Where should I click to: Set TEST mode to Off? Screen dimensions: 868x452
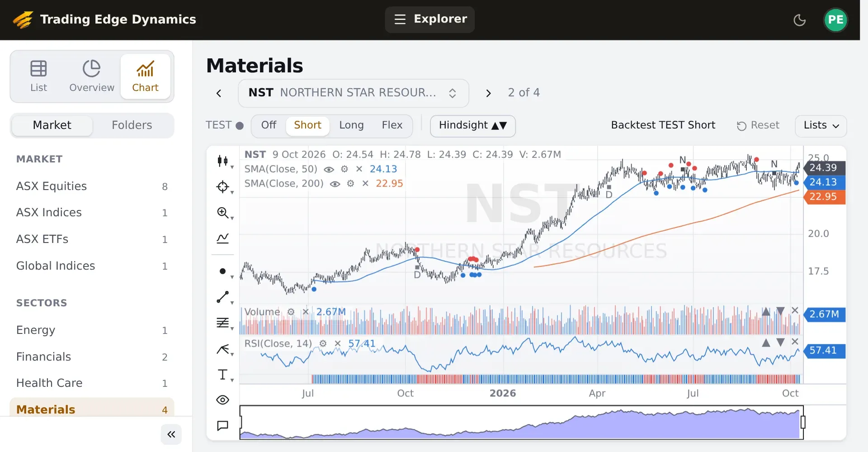269,125
